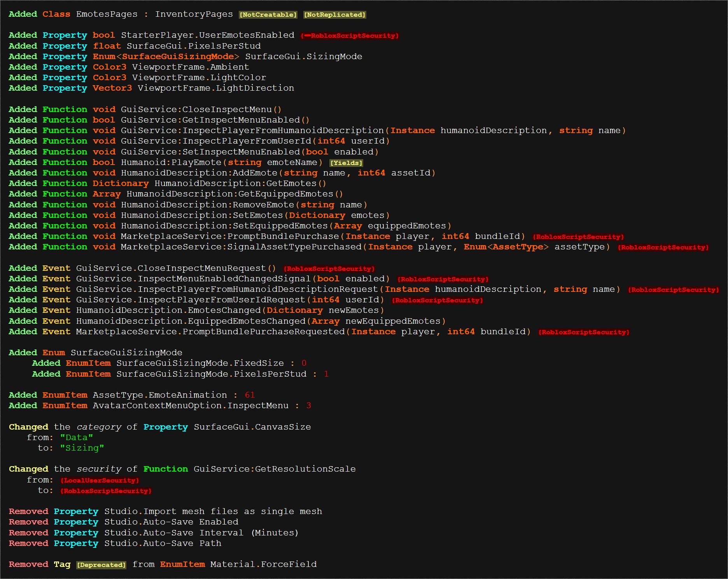The width and height of the screenshot is (728, 579).
Task: Select the "[NotReplicated]" tag
Action: 334,15
